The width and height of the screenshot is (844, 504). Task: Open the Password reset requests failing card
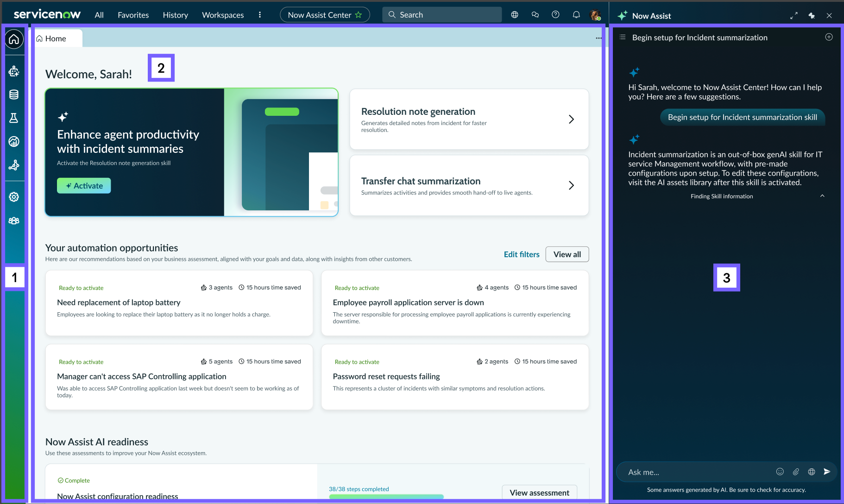455,377
